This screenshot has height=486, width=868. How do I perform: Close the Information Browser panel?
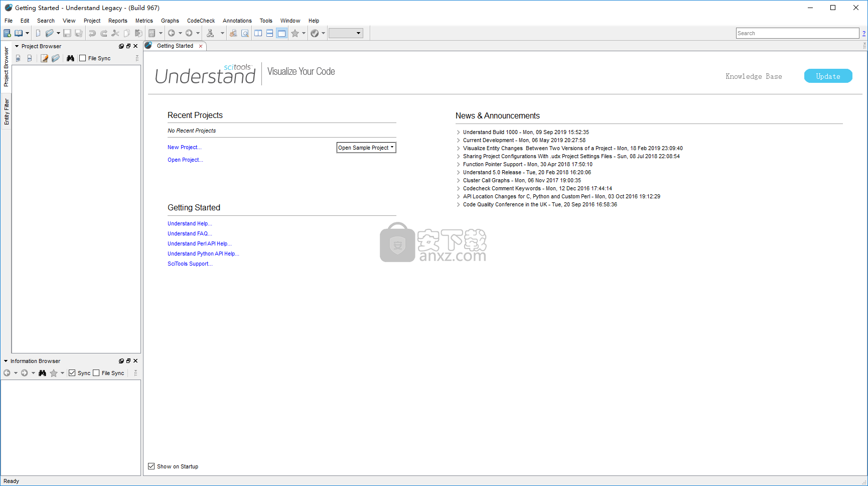135,360
